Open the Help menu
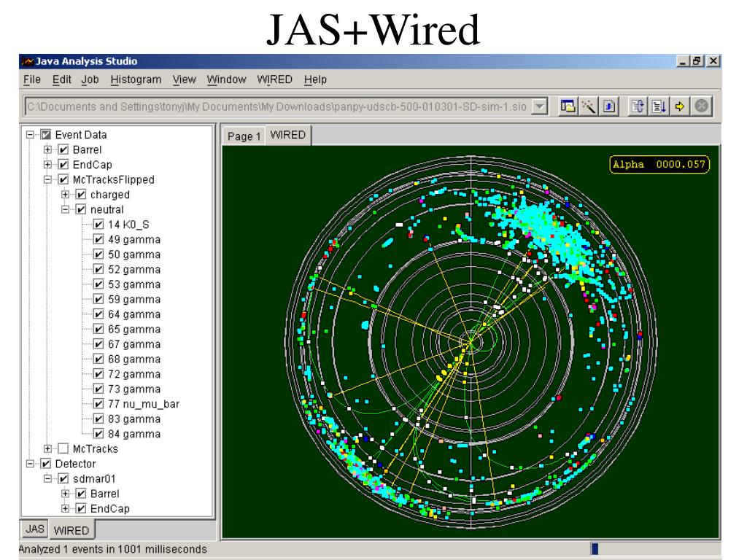747x560 pixels. [x=315, y=79]
